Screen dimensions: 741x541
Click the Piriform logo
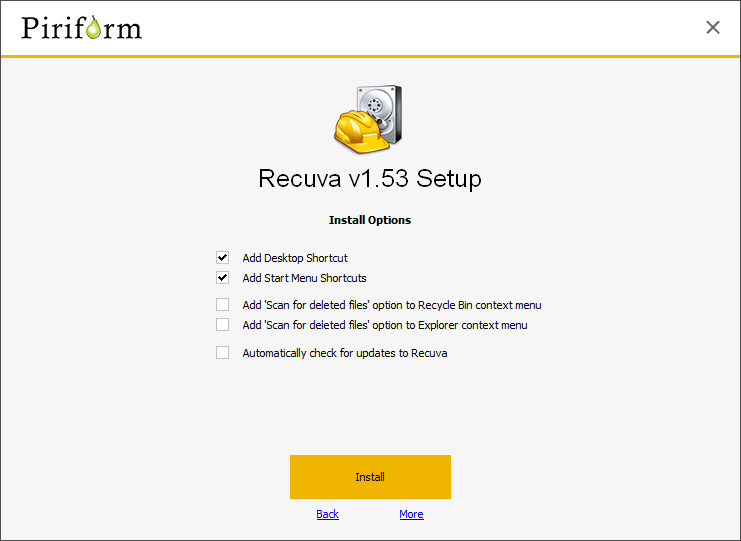point(81,27)
